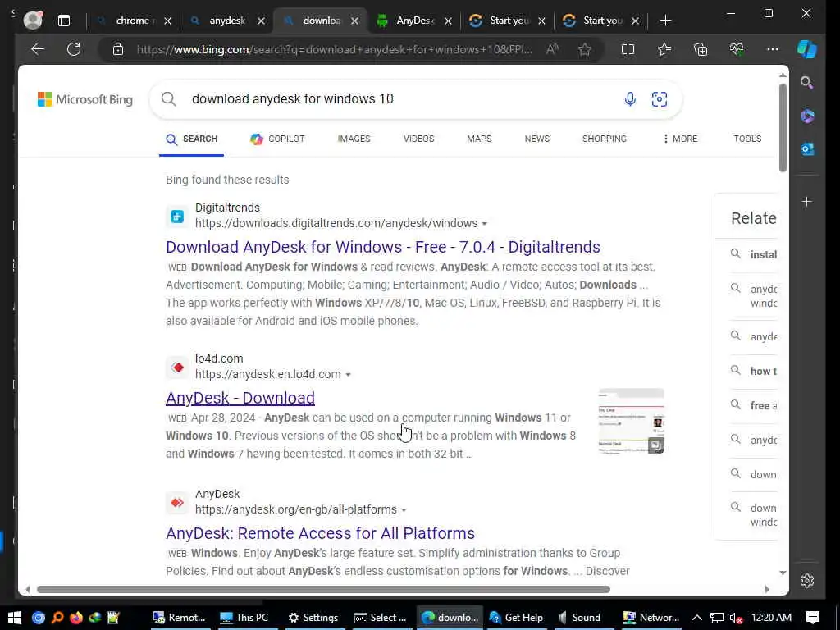
Task: Select the News search tab
Action: pyautogui.click(x=536, y=139)
